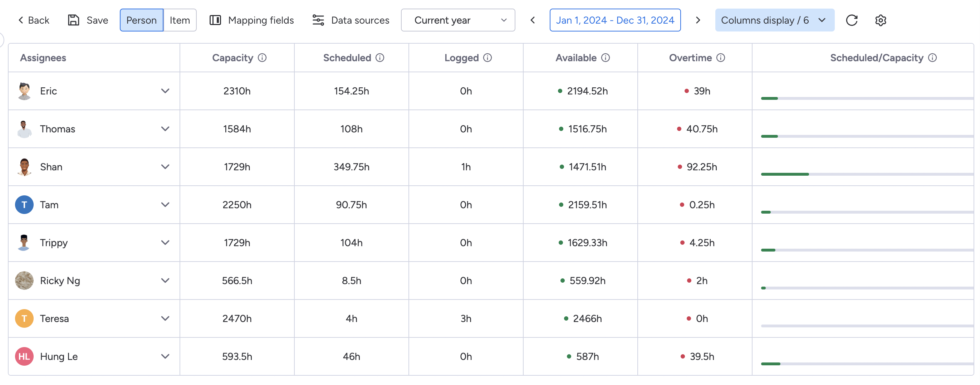Click info icon next to Available
This screenshot has width=980, height=385.
point(605,58)
